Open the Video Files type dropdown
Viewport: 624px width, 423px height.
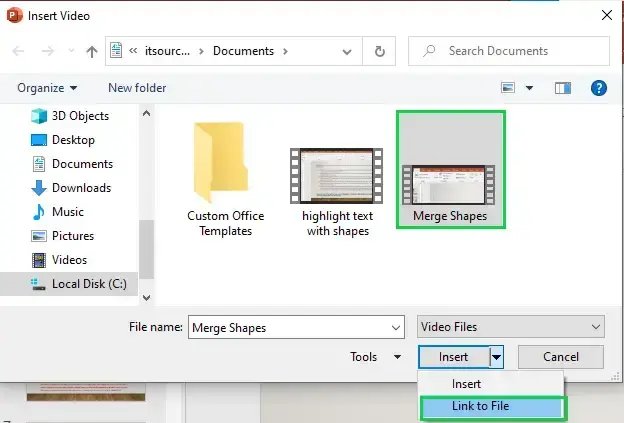(x=511, y=327)
